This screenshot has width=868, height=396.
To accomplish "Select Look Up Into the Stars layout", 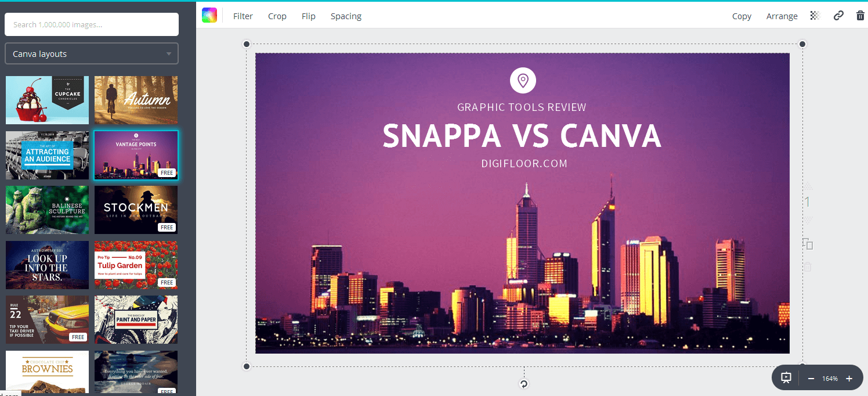I will (x=48, y=265).
